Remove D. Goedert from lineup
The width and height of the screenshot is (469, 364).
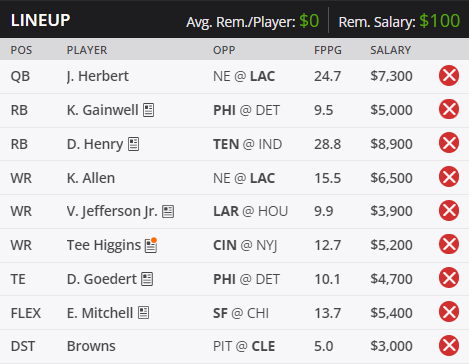[x=449, y=278]
